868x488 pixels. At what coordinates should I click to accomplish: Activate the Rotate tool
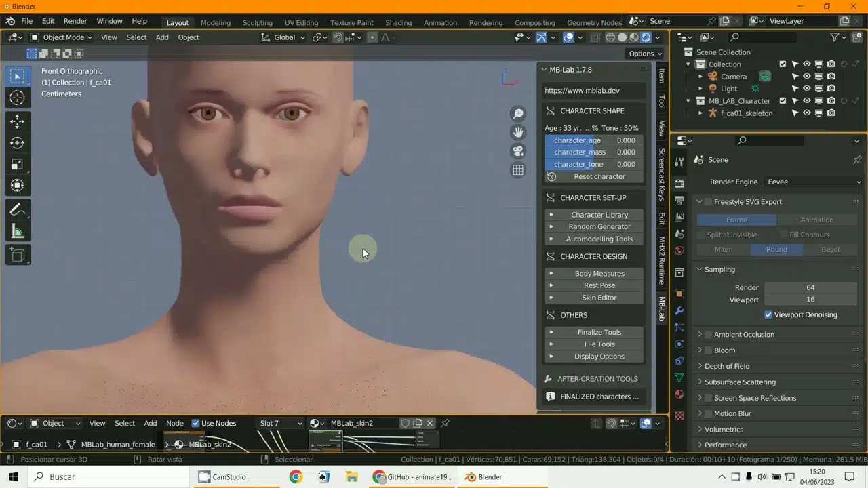[x=18, y=143]
